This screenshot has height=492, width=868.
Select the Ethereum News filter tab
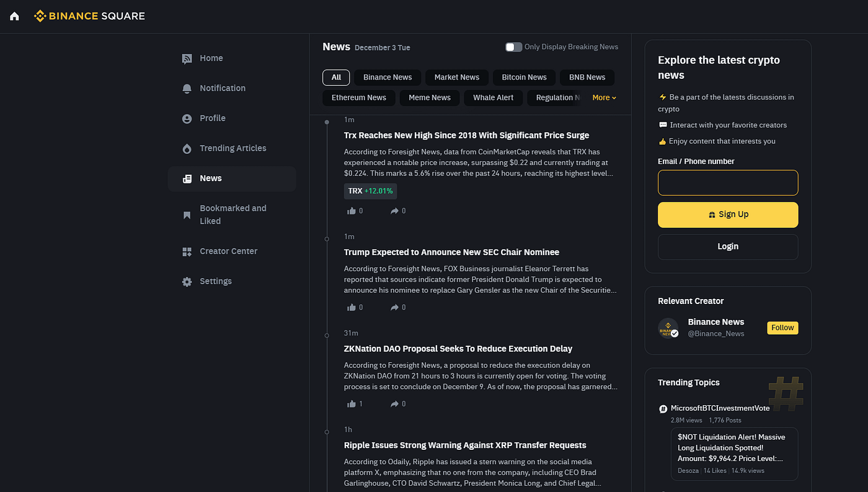[x=359, y=97]
